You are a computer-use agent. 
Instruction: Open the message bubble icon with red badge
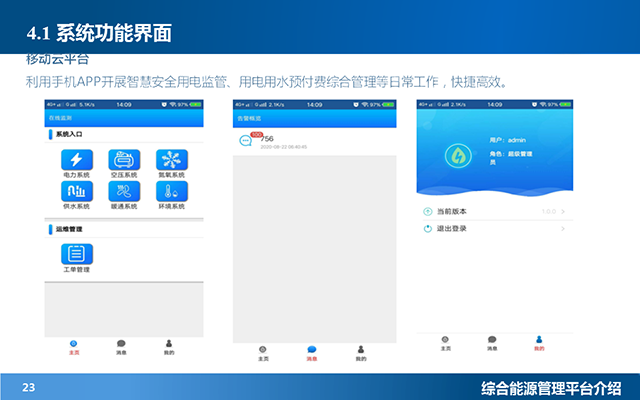pos(246,141)
